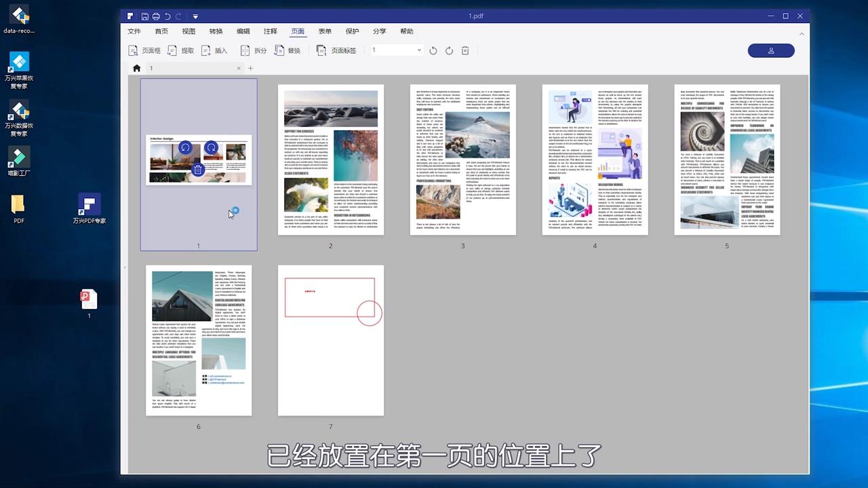Click the Print icon in the title bar
Screen dimensions: 868x488
pyautogui.click(x=156, y=16)
